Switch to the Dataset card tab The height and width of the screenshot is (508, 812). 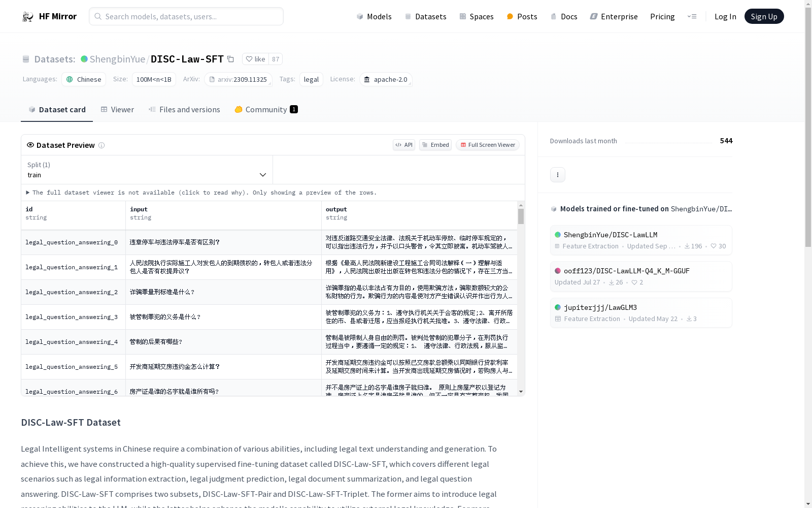click(x=57, y=109)
